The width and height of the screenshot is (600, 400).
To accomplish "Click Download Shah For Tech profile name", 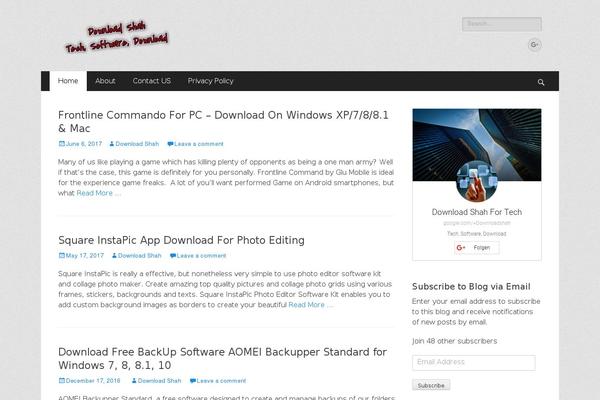I will (x=477, y=212).
